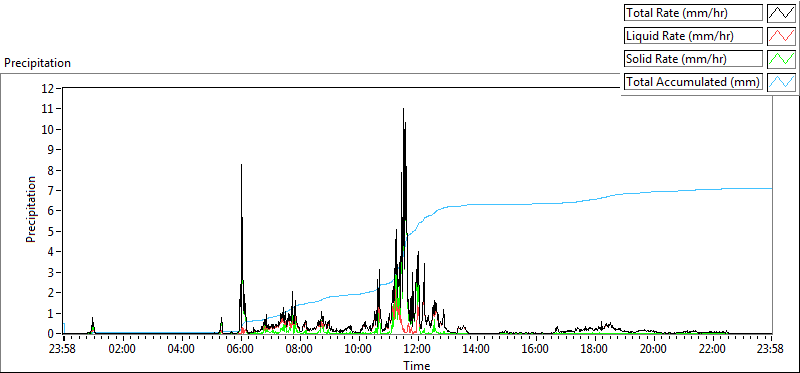
Task: Select the Total Accumulated (mm) legend label
Action: pyautogui.click(x=693, y=82)
